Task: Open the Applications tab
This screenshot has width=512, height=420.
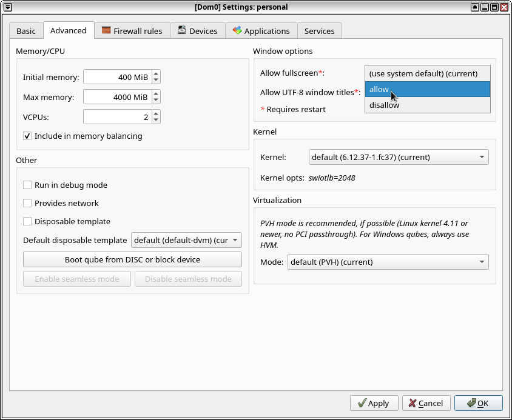Action: pyautogui.click(x=261, y=31)
